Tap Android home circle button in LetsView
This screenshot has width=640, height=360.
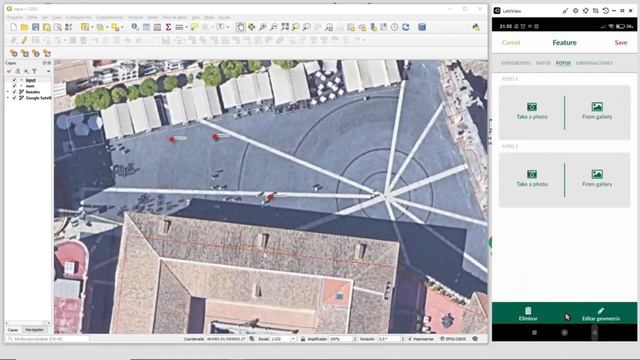[x=564, y=333]
